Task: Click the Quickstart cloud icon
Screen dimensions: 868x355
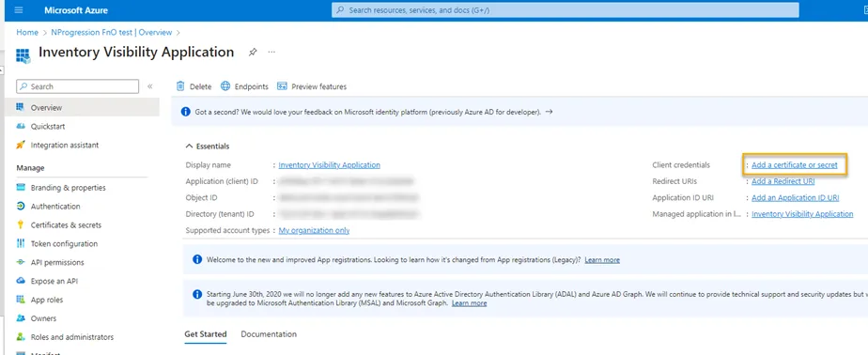Action: tap(21, 126)
